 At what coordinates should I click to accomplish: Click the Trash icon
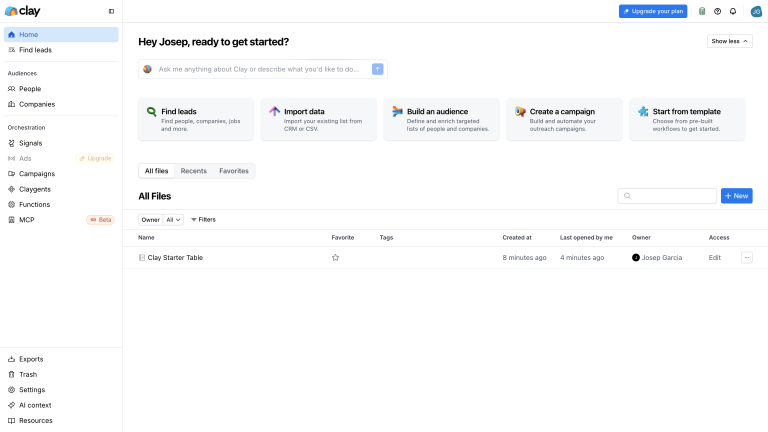[11, 374]
